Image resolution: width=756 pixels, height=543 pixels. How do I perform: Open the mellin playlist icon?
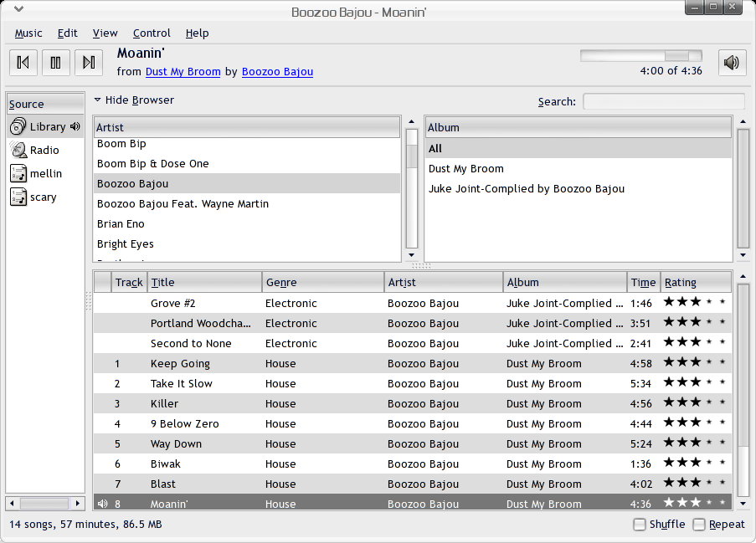point(18,173)
